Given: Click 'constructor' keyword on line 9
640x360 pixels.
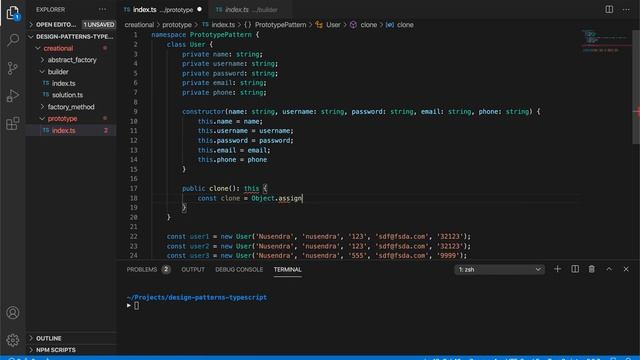Looking at the screenshot, I should [x=203, y=112].
